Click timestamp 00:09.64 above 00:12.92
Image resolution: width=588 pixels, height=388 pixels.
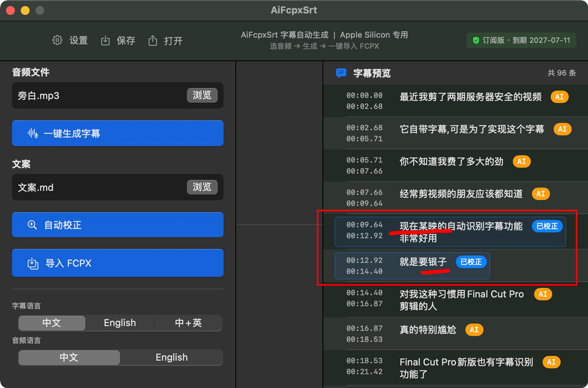[364, 225]
